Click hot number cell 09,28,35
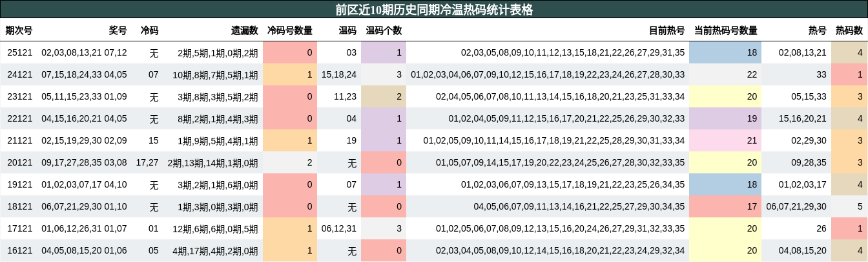The height and width of the screenshot is (262, 868). coord(809,162)
